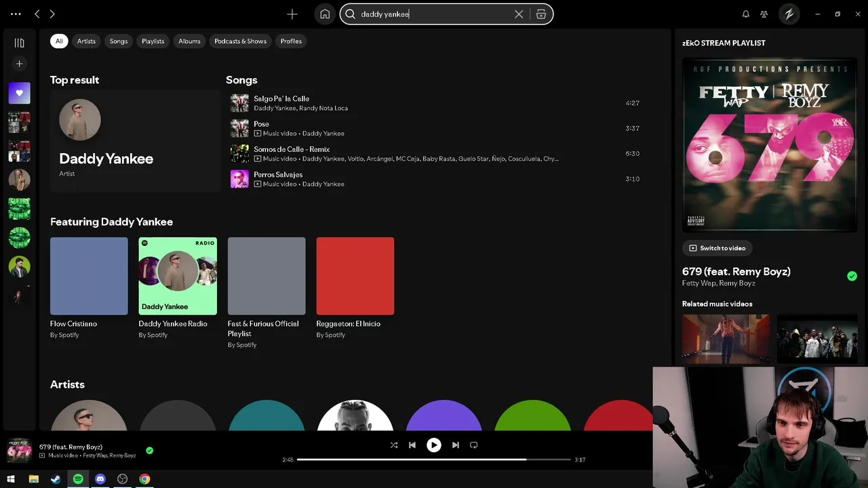Open Steam from the taskbar
Viewport: 868px width, 488px height.
coord(56,479)
